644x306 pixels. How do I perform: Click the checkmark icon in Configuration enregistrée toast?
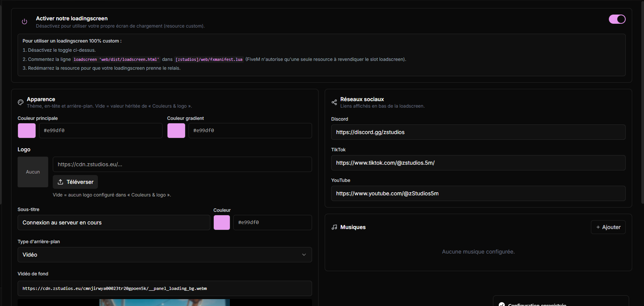tap(502, 304)
